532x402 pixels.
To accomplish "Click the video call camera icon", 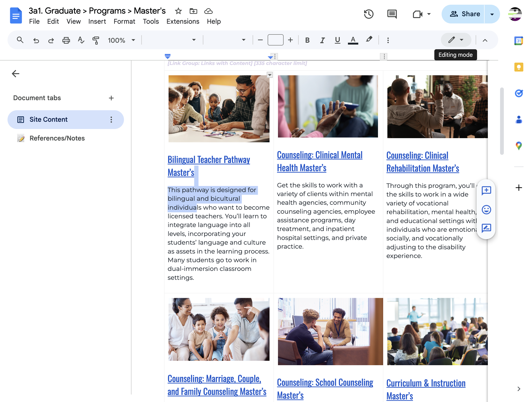I will coord(417,14).
